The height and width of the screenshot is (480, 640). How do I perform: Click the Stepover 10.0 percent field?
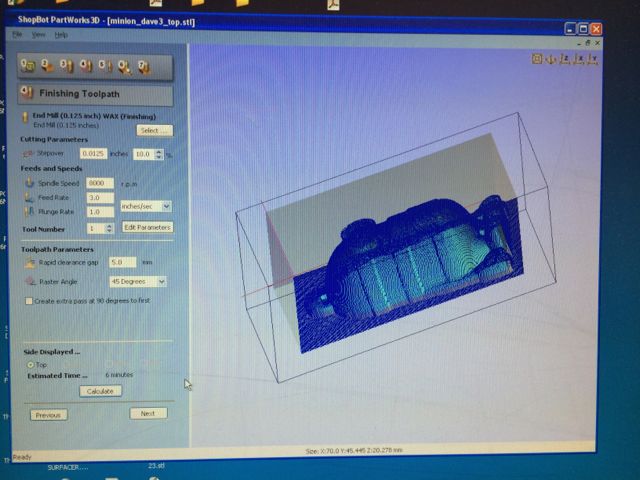point(144,154)
